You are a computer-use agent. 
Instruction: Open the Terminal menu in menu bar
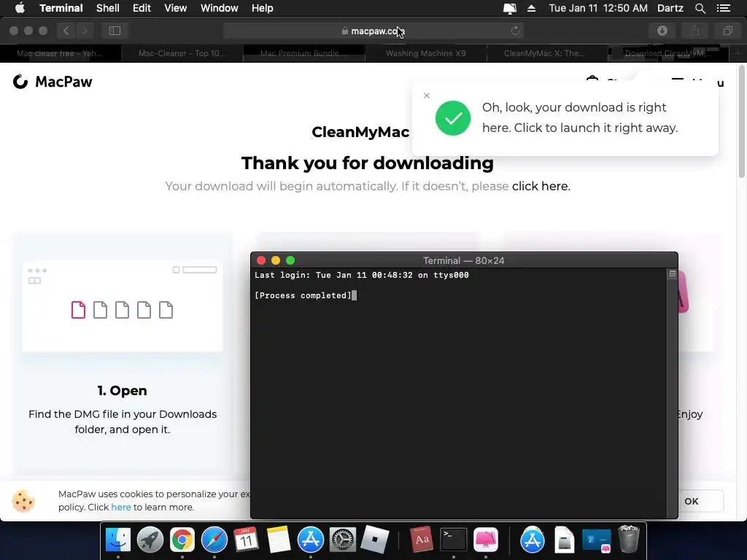(61, 8)
